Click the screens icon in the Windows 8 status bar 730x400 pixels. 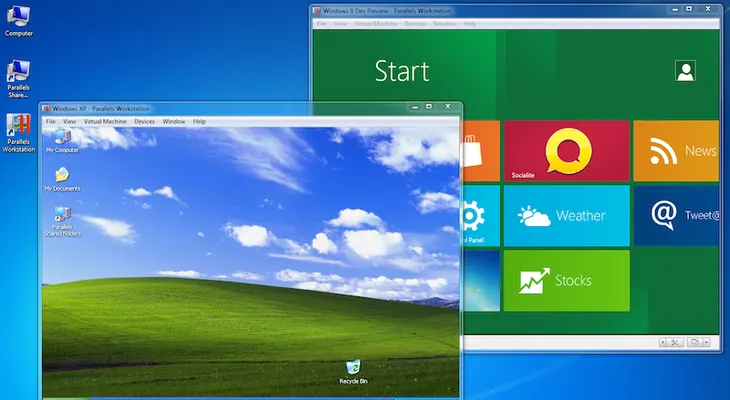click(x=694, y=342)
